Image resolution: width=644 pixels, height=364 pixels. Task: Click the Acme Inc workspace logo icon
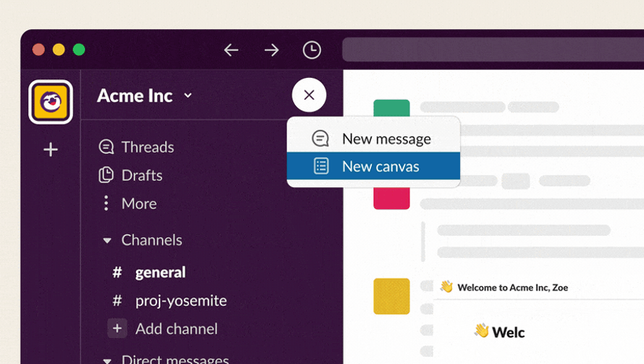(x=51, y=101)
